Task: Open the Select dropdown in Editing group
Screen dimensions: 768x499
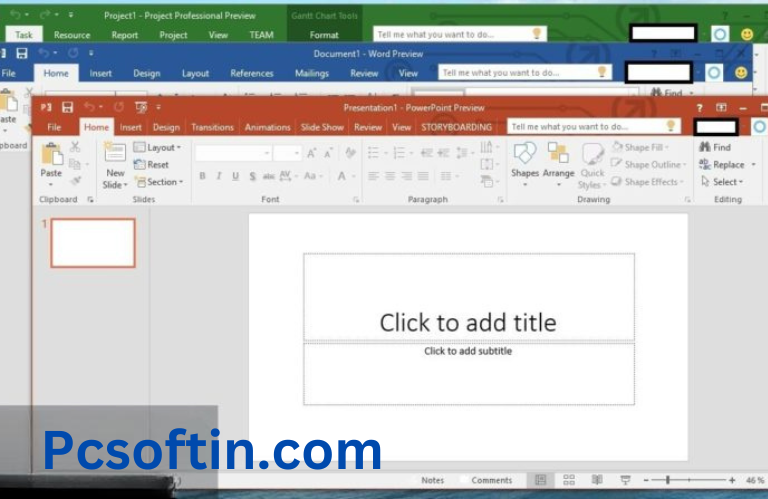Action: (x=722, y=182)
